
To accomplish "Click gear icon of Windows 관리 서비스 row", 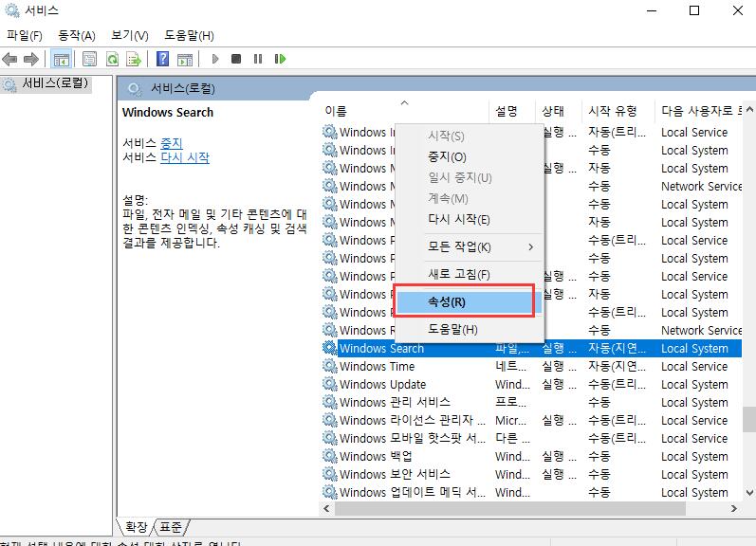I will [330, 402].
